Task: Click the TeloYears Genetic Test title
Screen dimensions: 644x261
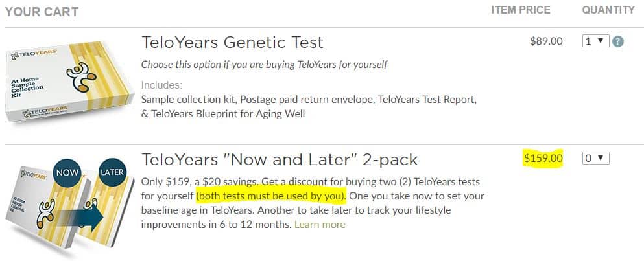Action: coord(232,43)
